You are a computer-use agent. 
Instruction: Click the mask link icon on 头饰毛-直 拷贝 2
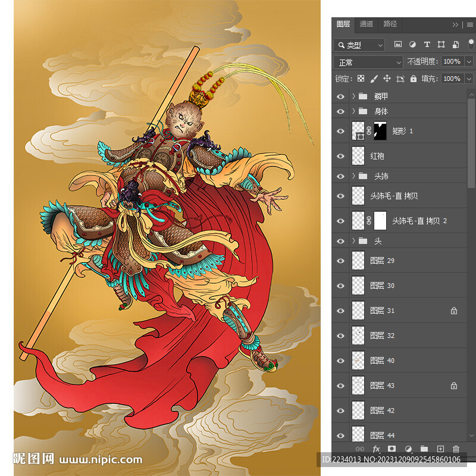pos(368,221)
